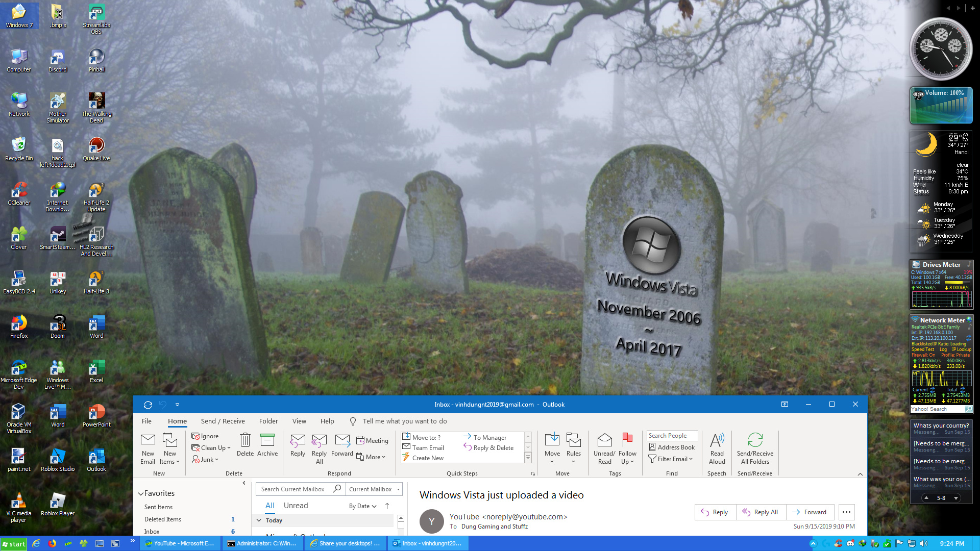
Task: Collapse the Favorites folder group
Action: pos(141,494)
